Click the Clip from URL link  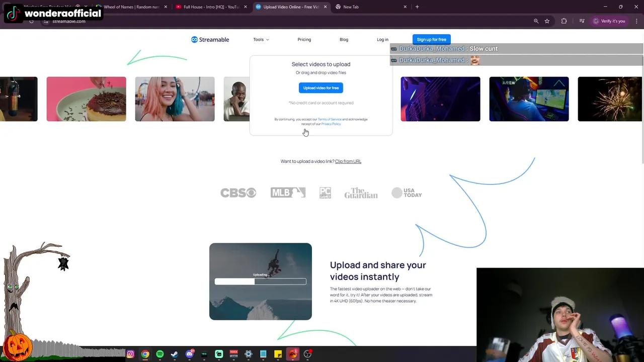point(348,161)
